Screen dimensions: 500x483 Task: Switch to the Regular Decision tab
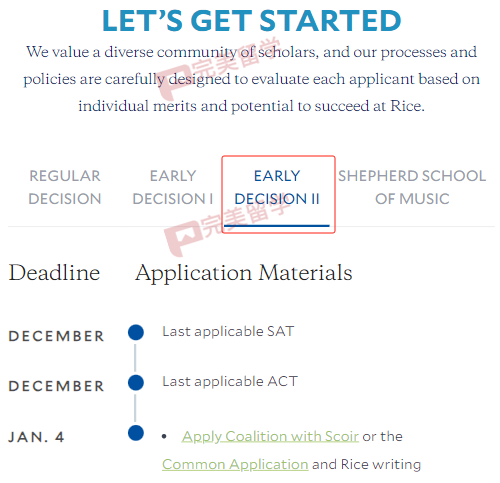tap(65, 187)
